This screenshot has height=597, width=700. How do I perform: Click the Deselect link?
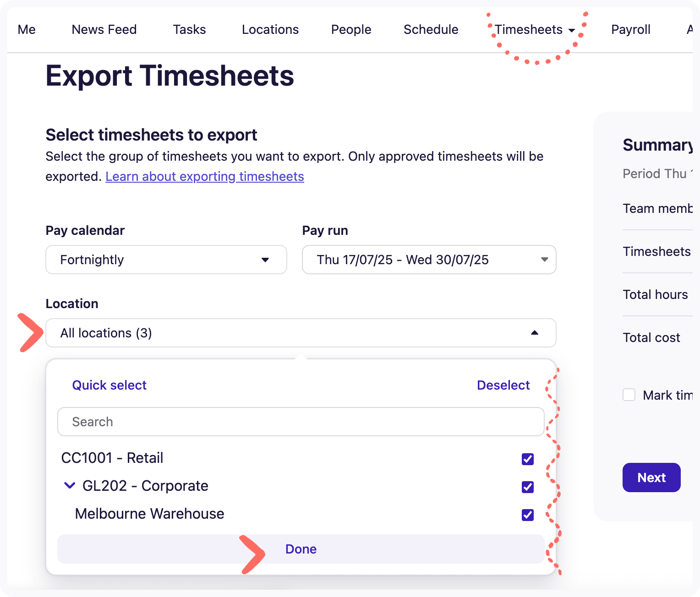click(503, 385)
